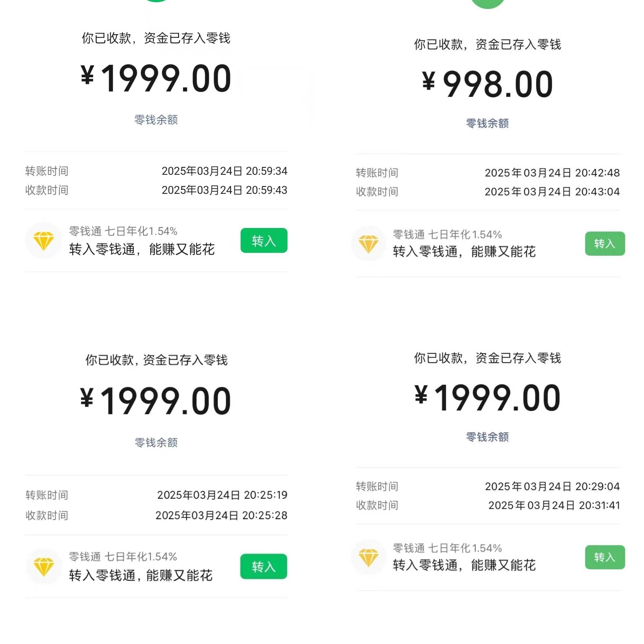The height and width of the screenshot is (644, 644).
Task: Click diamond icon in the 20:25:19 transfer receipt
Action: point(43,566)
